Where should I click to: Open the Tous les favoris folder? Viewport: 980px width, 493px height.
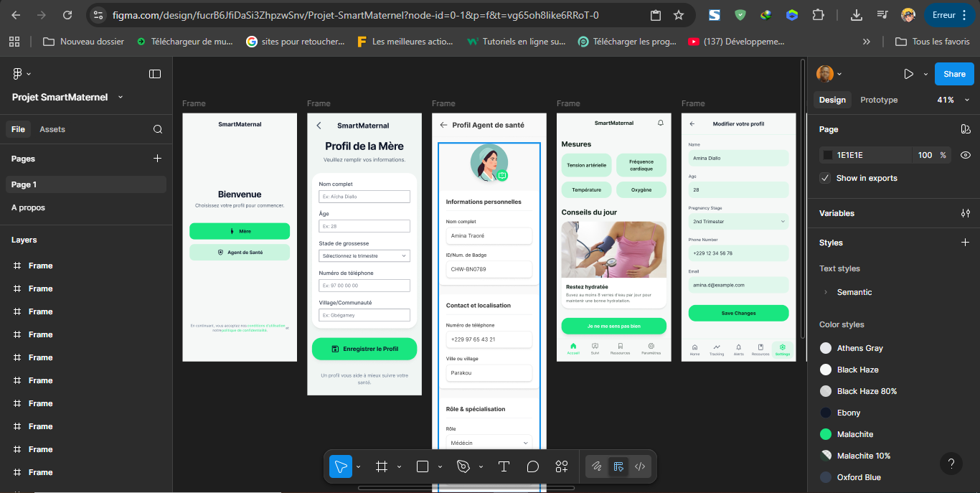[x=933, y=42]
